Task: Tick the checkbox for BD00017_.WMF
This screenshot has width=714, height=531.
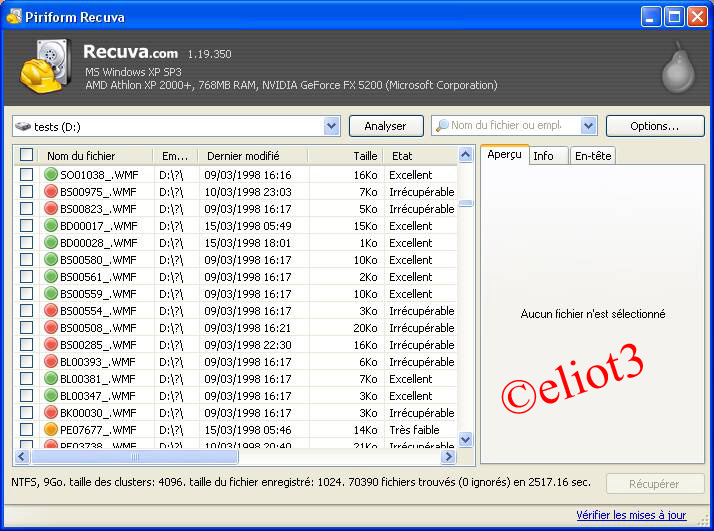Action: (x=26, y=225)
